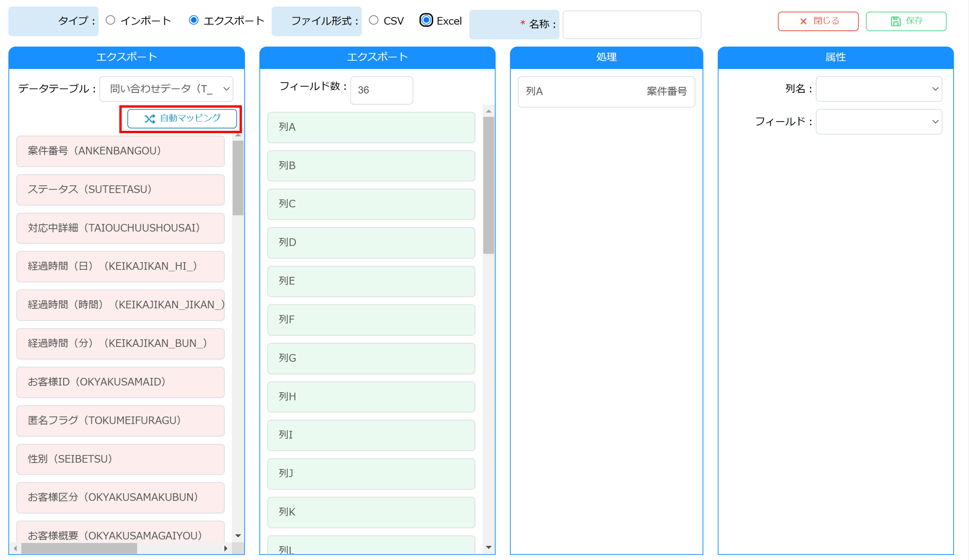Click the field list scroll left arrow

[x=15, y=548]
